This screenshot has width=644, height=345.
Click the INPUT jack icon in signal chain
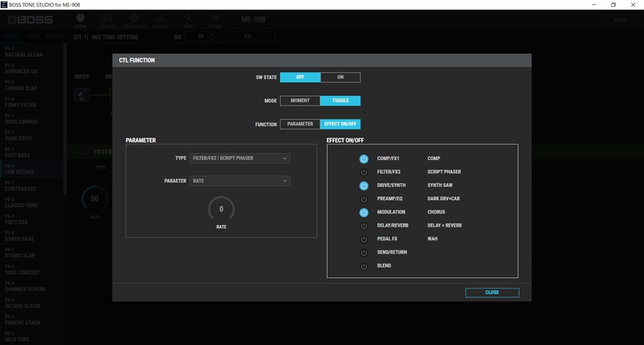click(x=82, y=95)
